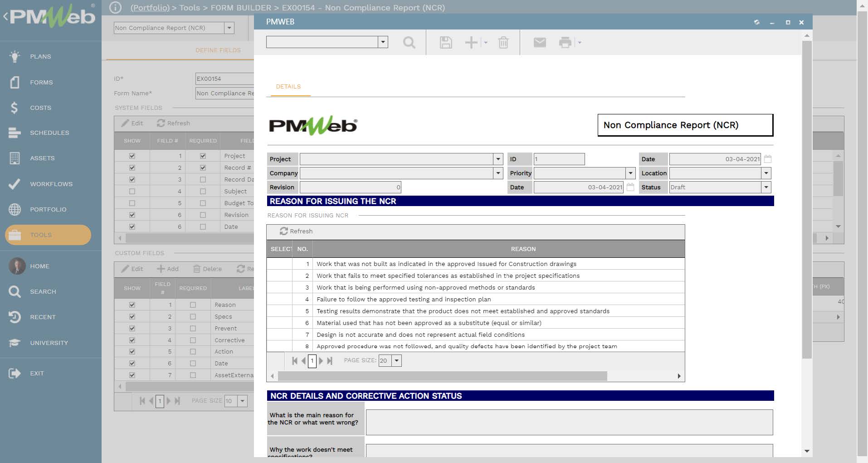
Task: Open Recent history in sidebar
Action: tap(15, 317)
